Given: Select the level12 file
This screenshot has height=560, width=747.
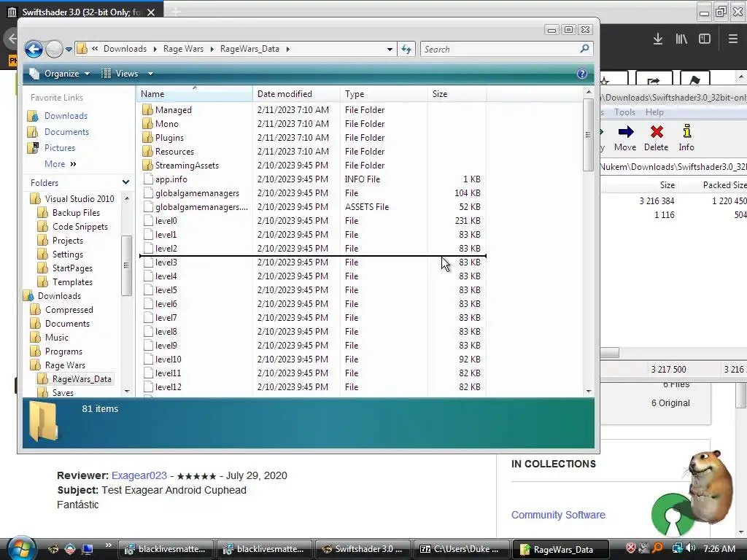Looking at the screenshot, I should [x=169, y=386].
